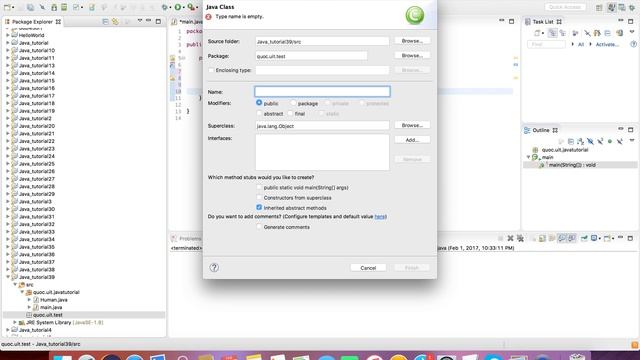Image resolution: width=640 pixels, height=360 pixels.
Task: Select the public modifier radio button
Action: coord(259,103)
